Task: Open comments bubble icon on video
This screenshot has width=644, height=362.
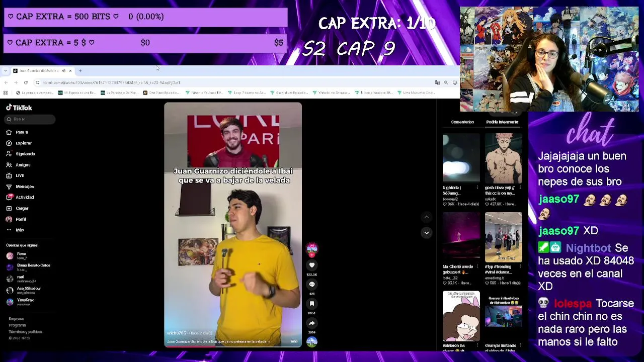Action: [312, 284]
